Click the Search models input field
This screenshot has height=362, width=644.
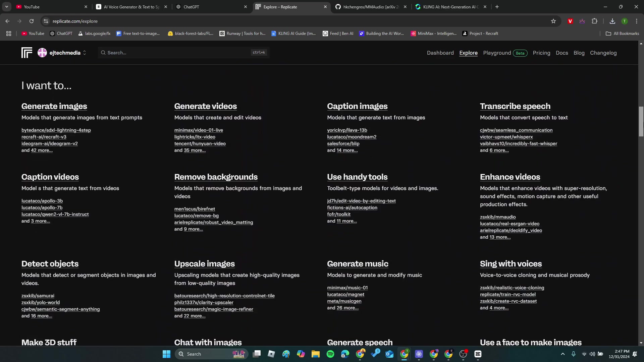[184, 53]
